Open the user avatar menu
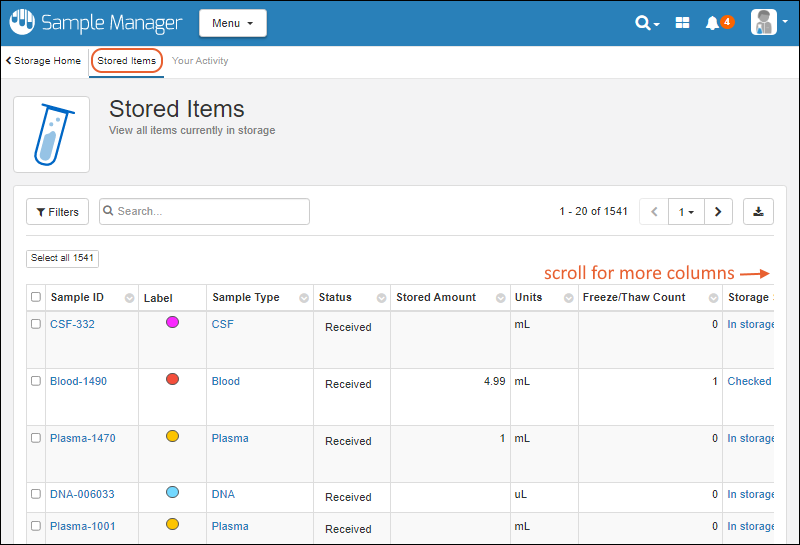 point(766,23)
